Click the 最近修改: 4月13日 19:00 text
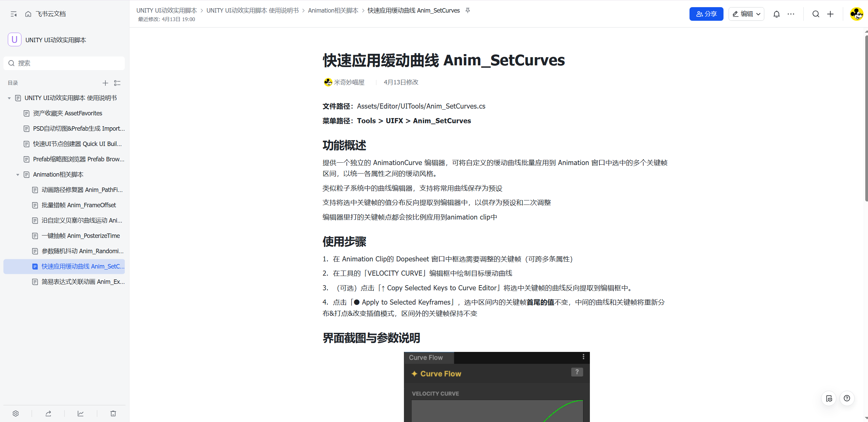Image resolution: width=868 pixels, height=422 pixels. point(167,19)
